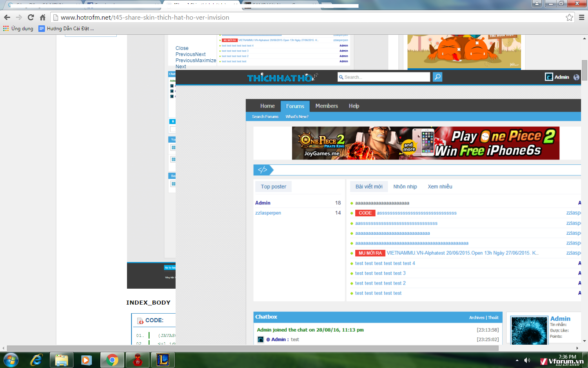Click Thoát in Chatbox header
The height and width of the screenshot is (368, 588).
[x=493, y=317]
